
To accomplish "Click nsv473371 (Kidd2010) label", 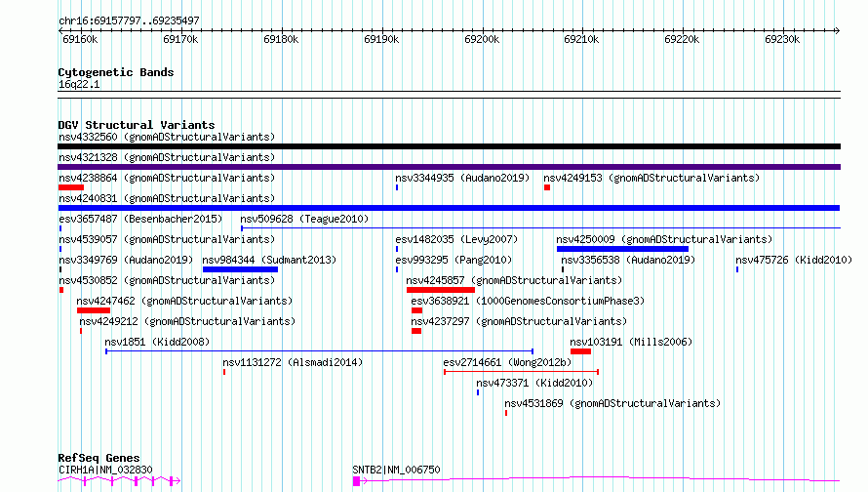I will pos(534,383).
